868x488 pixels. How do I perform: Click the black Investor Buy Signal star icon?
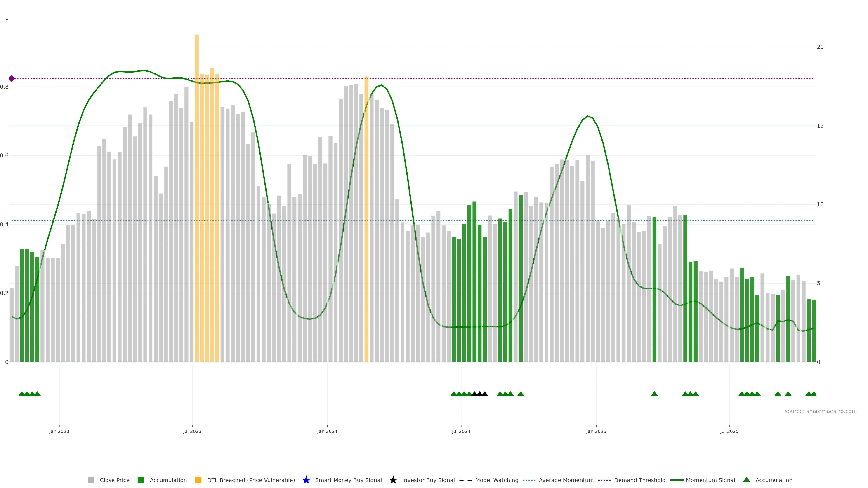click(393, 480)
